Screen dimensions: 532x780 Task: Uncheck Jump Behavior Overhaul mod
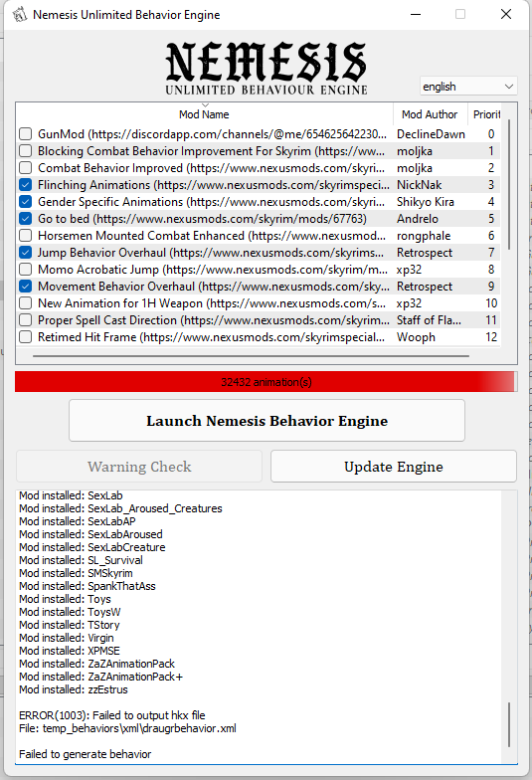26,253
